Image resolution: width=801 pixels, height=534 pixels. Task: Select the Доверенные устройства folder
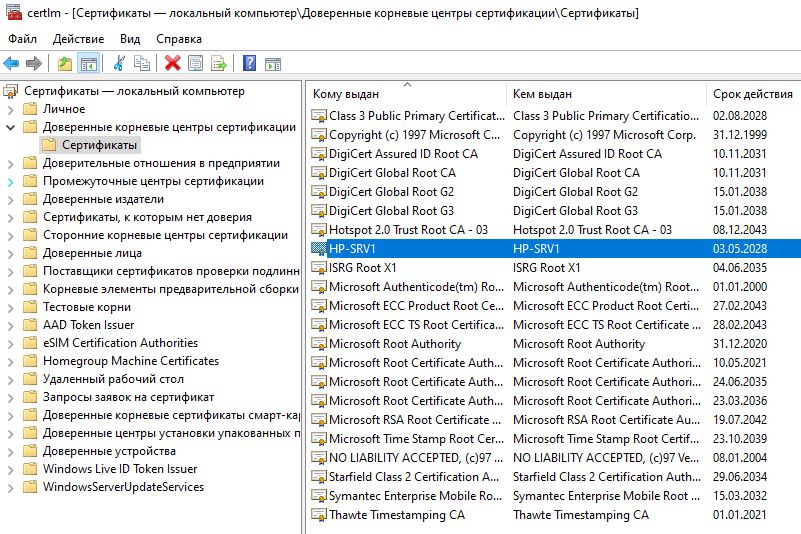tap(109, 451)
